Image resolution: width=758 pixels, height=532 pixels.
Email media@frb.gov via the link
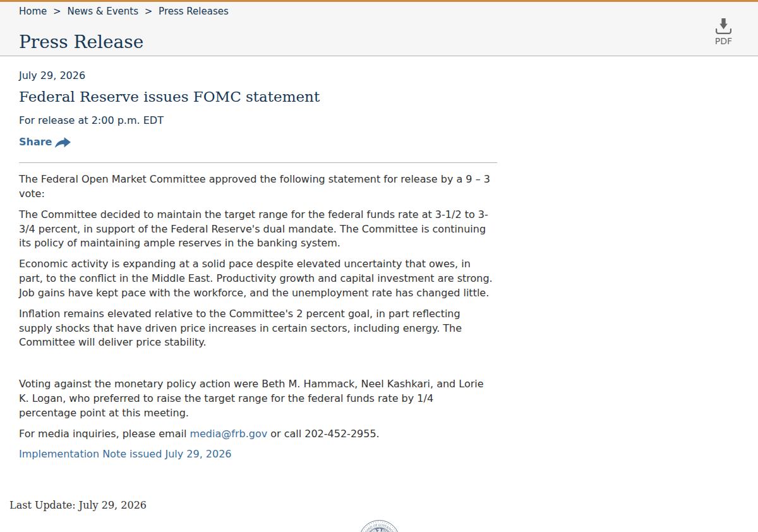click(229, 433)
